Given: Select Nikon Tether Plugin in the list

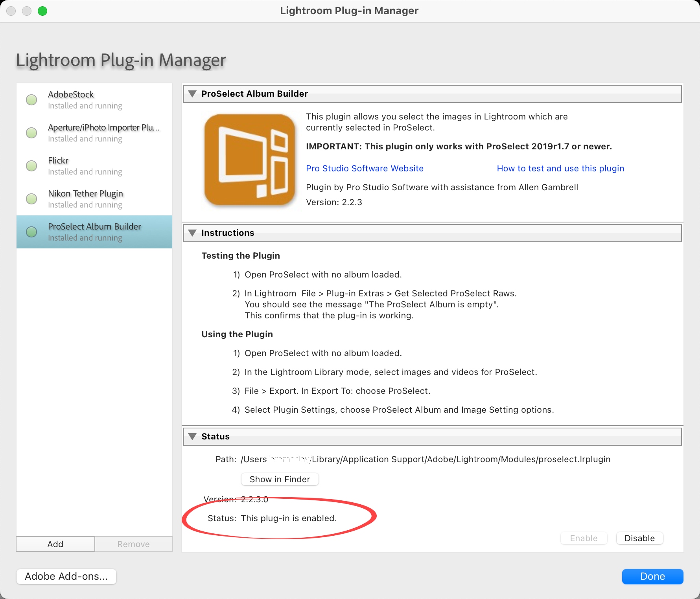Looking at the screenshot, I should point(94,199).
